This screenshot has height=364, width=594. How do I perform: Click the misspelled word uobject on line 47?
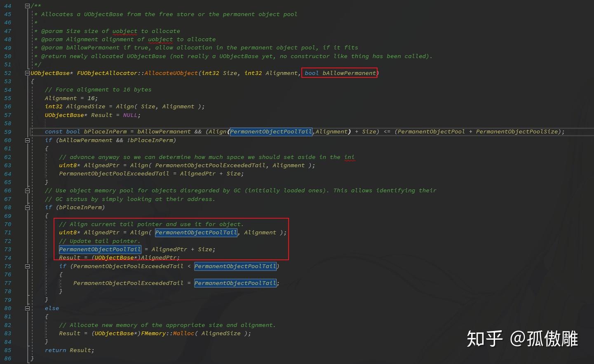pos(124,31)
